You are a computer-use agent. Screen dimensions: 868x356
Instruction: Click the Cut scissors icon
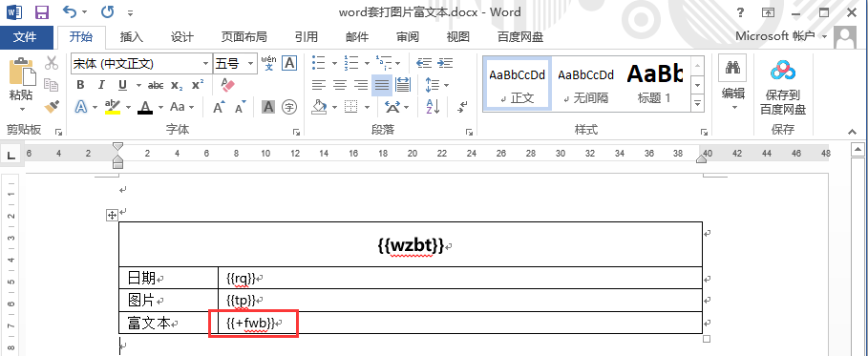pos(52,63)
